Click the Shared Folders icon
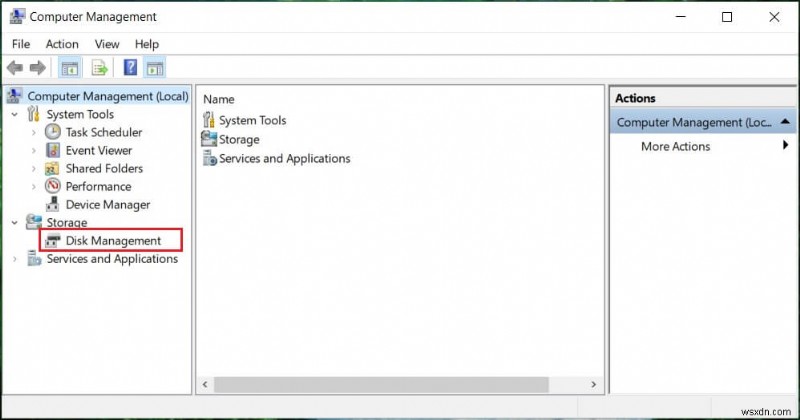The height and width of the screenshot is (420, 800). [52, 168]
